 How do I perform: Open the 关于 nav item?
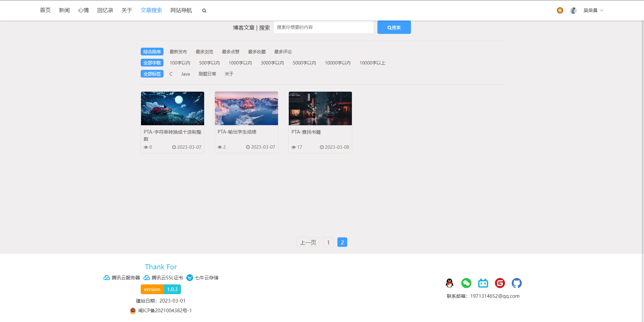tap(127, 10)
